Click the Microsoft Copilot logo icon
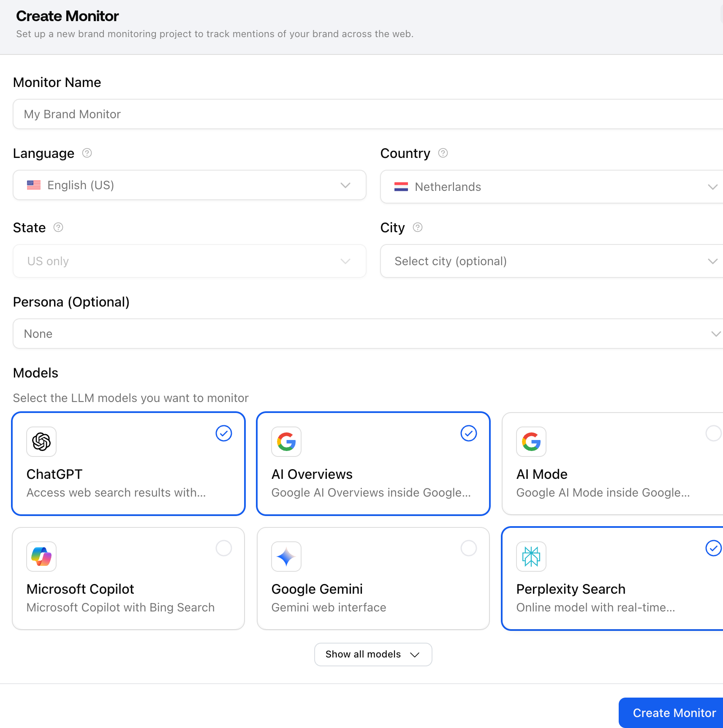723x728 pixels. click(41, 557)
